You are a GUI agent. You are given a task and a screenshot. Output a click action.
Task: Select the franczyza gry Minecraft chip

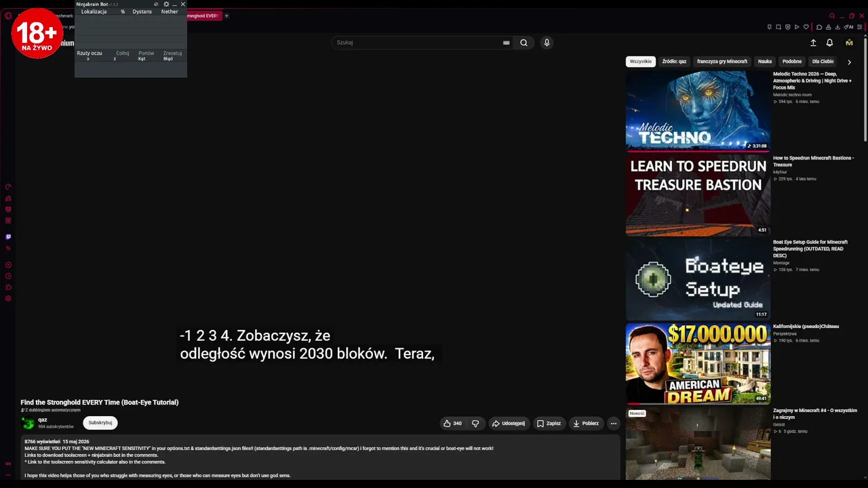pyautogui.click(x=722, y=62)
